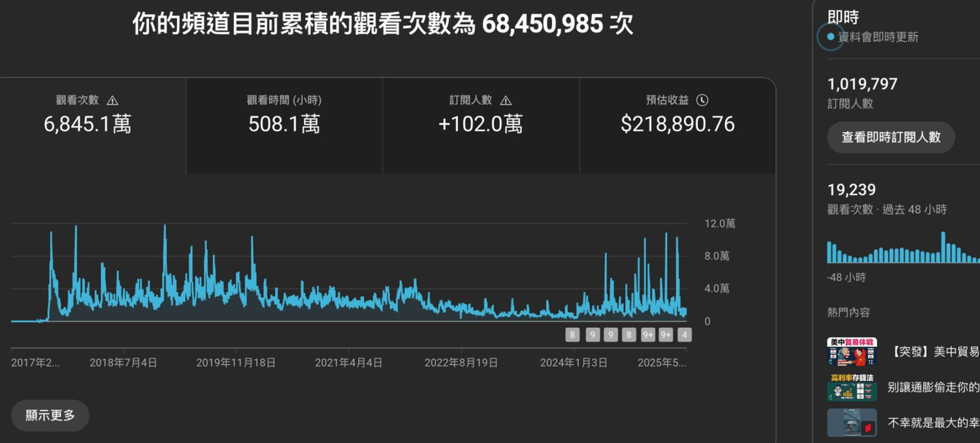Click the video marker labeled 4
Image resolution: width=980 pixels, height=443 pixels.
point(685,335)
